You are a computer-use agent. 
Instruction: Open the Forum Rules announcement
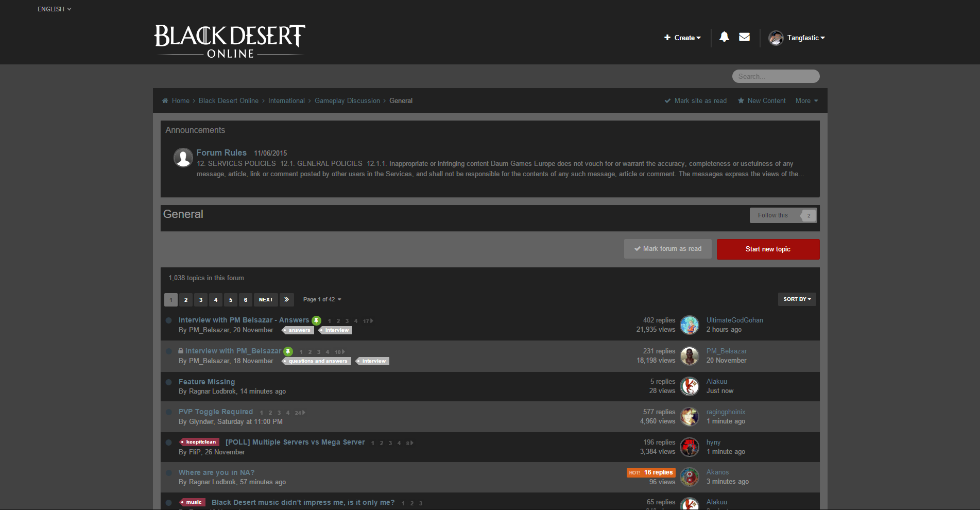click(221, 152)
